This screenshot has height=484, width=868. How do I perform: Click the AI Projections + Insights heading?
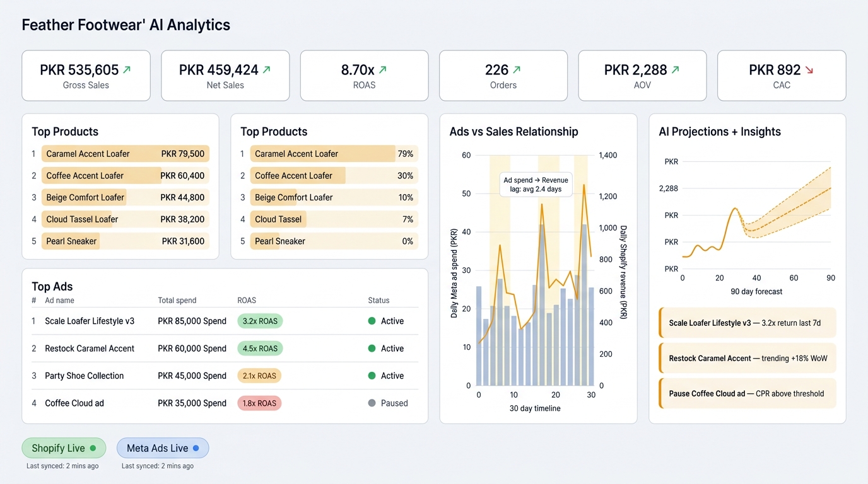[x=720, y=132]
